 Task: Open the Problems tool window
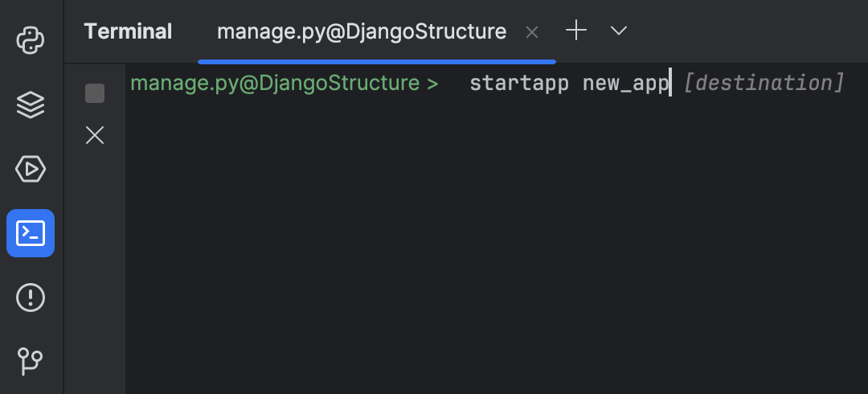pos(31,298)
